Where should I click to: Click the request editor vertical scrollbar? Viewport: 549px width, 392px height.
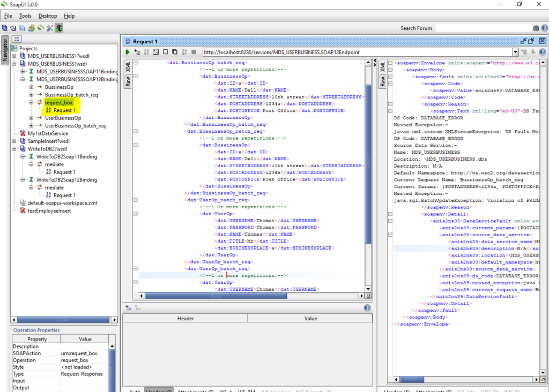[x=368, y=163]
